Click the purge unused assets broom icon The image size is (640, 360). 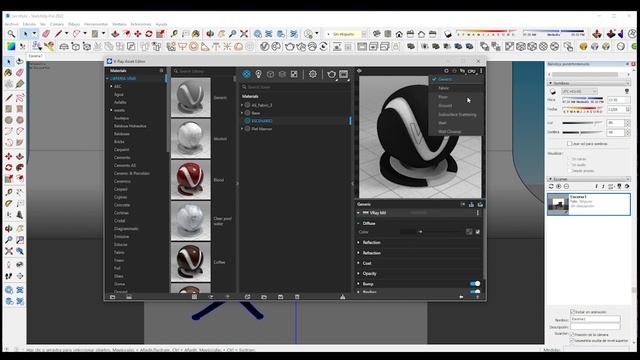[342, 297]
